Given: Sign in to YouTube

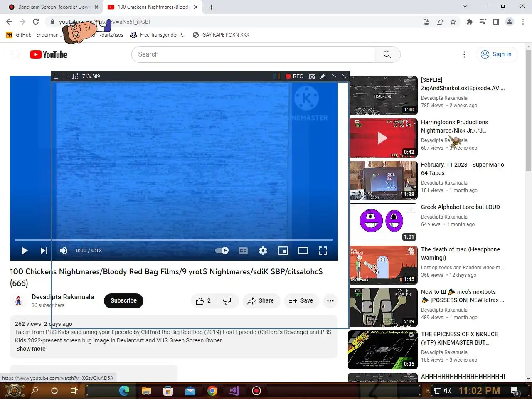Looking at the screenshot, I should [497, 54].
